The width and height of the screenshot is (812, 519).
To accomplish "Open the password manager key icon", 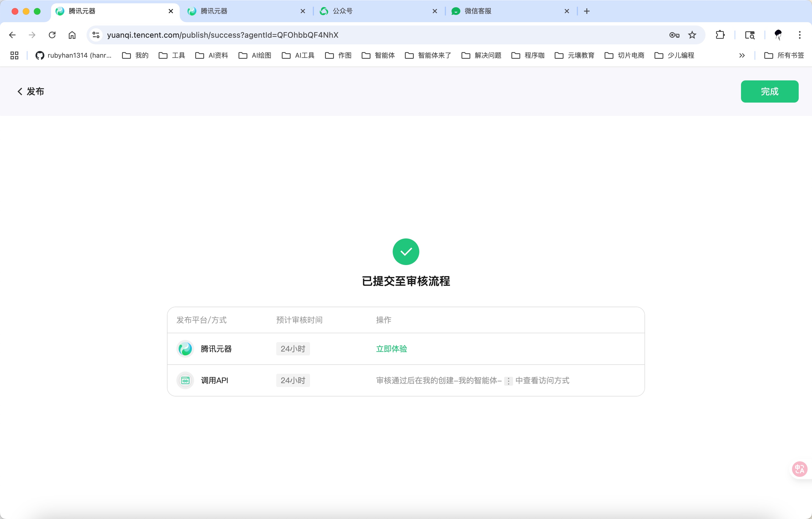I will coord(674,35).
